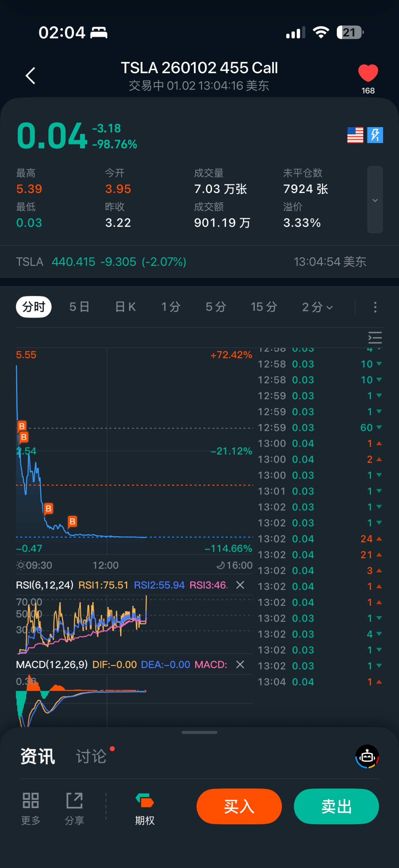Screen dimensions: 399x868
Task: Close the RSI indicator panel
Action: click(240, 585)
